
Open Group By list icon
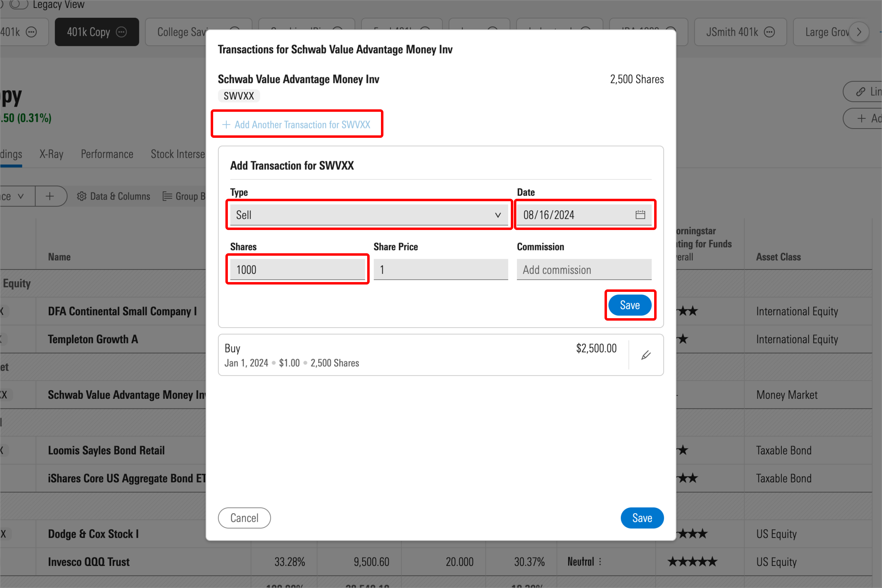[x=167, y=196]
